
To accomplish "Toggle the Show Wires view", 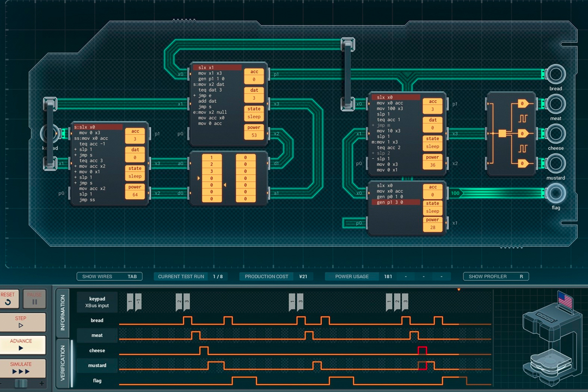I will tap(109, 277).
